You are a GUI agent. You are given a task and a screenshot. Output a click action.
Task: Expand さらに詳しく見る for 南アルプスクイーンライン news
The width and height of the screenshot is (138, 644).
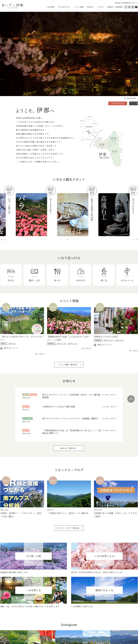pyautogui.click(x=109, y=395)
